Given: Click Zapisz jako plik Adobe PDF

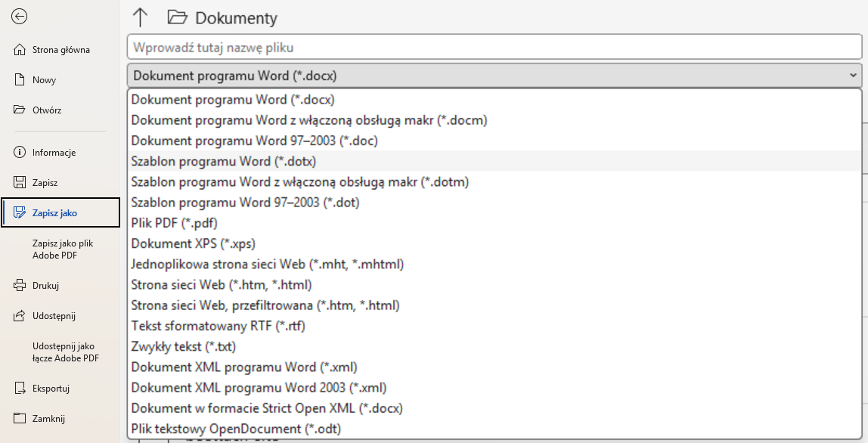Looking at the screenshot, I should click(62, 249).
